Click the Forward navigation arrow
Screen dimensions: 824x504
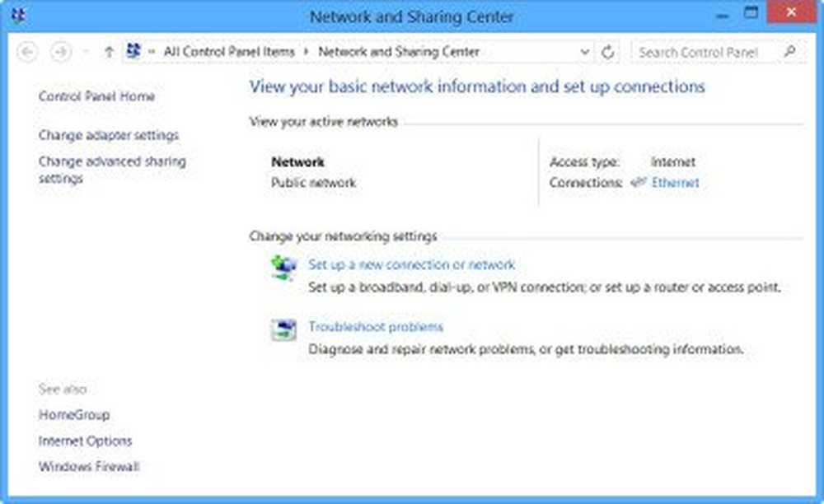point(60,52)
